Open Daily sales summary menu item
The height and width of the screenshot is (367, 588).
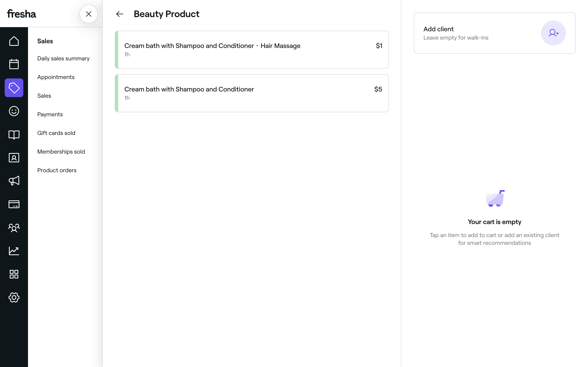[x=63, y=58]
